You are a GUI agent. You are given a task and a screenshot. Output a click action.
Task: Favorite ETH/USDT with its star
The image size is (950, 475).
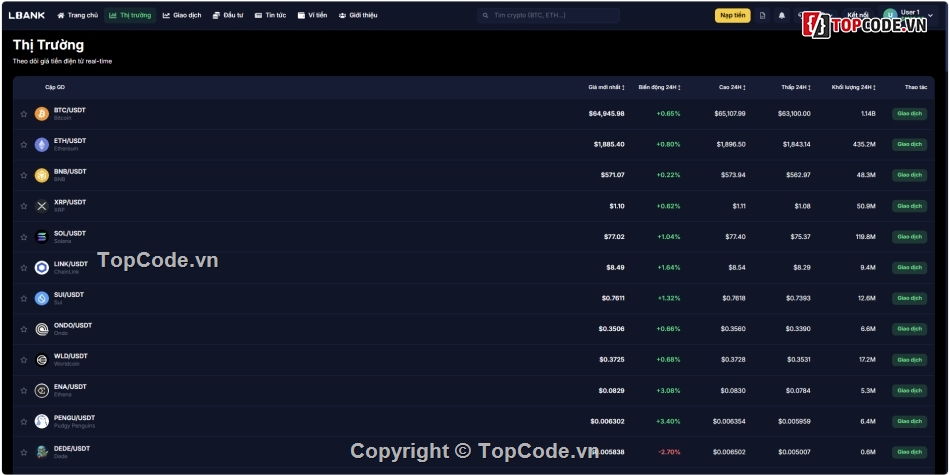coord(24,145)
